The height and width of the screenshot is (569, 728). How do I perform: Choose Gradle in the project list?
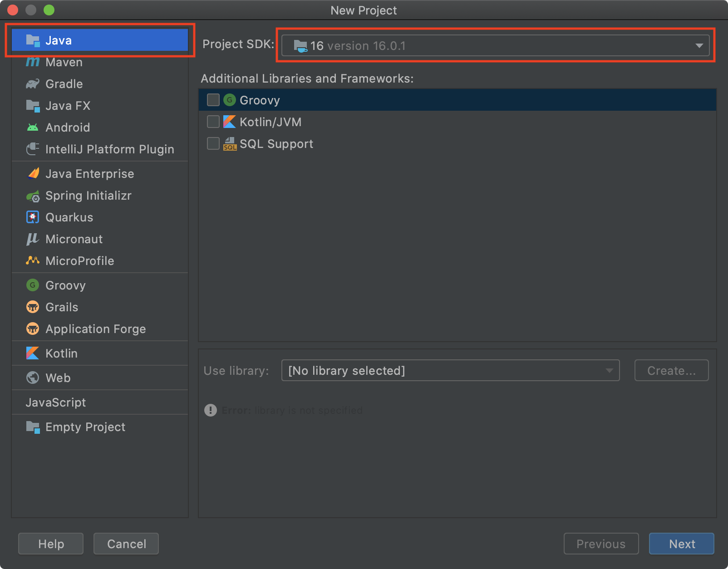[100, 84]
